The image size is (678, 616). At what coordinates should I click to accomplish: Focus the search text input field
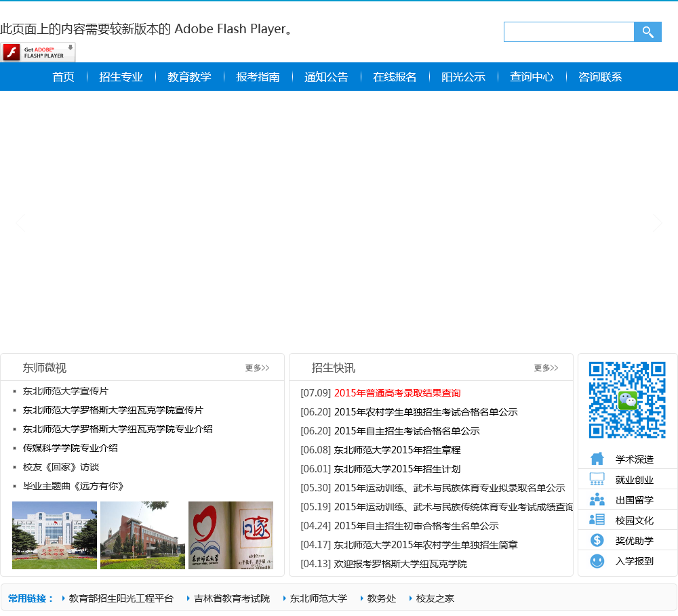click(x=568, y=32)
